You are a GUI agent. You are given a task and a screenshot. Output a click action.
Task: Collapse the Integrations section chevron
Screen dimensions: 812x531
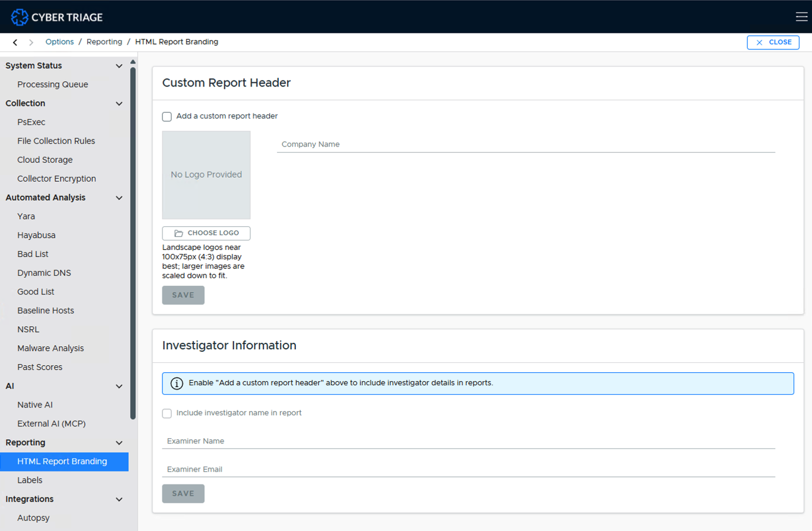coord(119,499)
